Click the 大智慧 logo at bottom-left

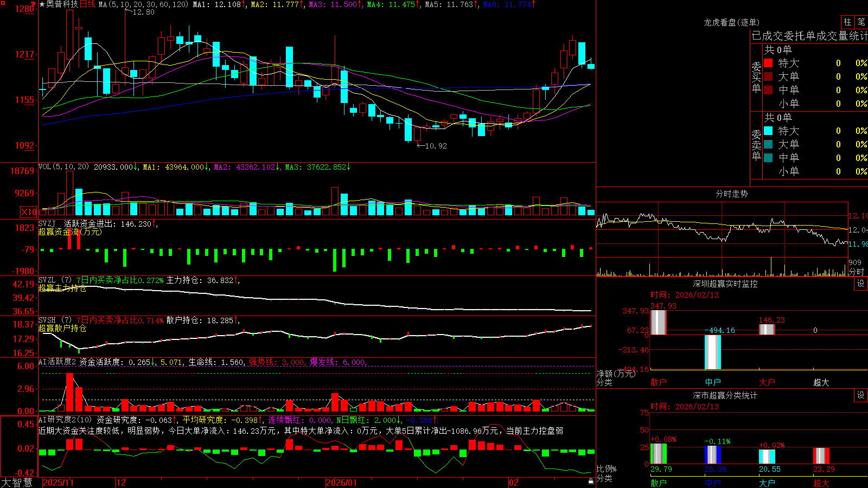pos(17,483)
